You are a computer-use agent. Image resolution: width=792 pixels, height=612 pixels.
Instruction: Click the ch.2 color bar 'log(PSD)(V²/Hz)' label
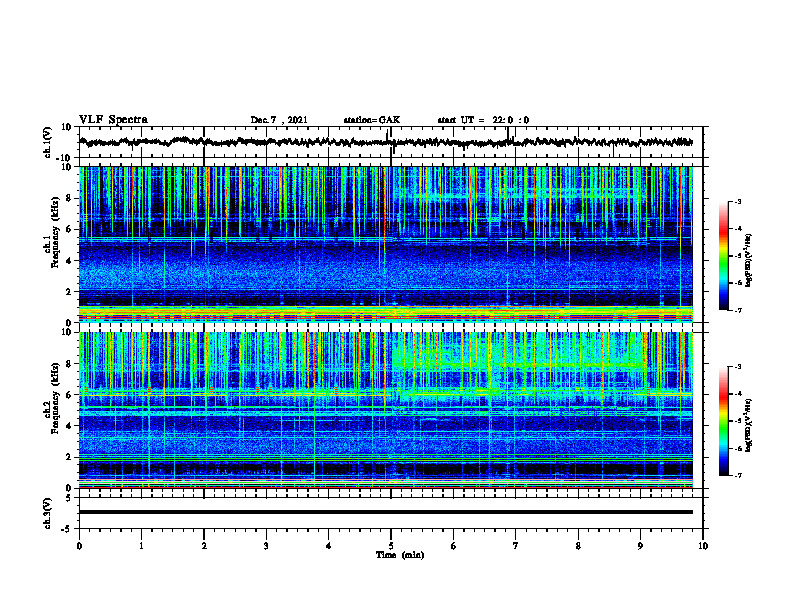click(x=748, y=425)
